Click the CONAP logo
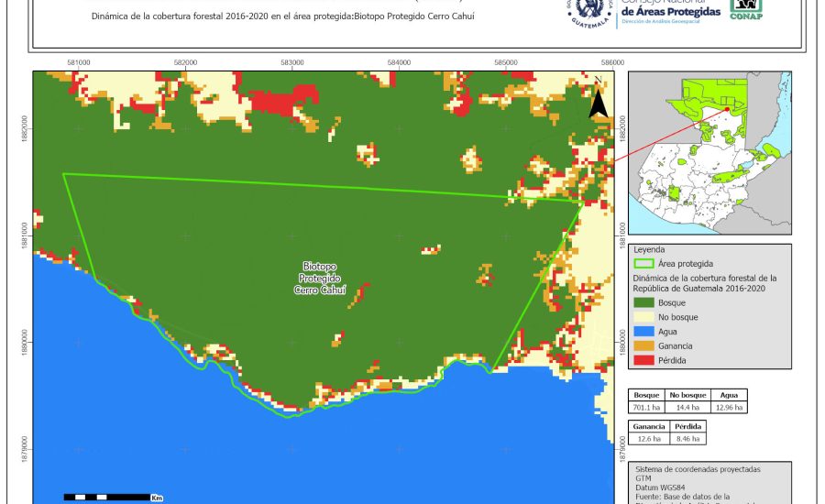The image size is (825, 504). point(745,10)
